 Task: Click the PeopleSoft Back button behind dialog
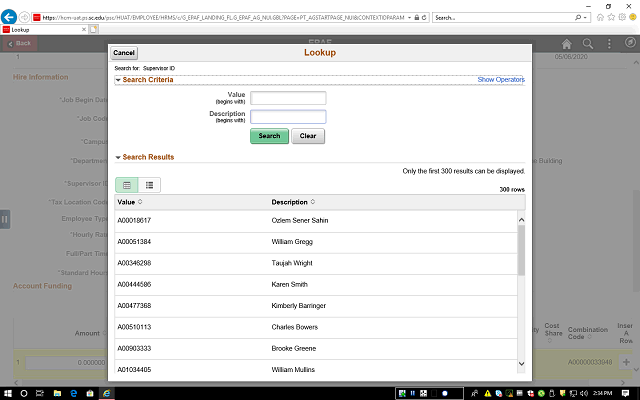pos(20,43)
